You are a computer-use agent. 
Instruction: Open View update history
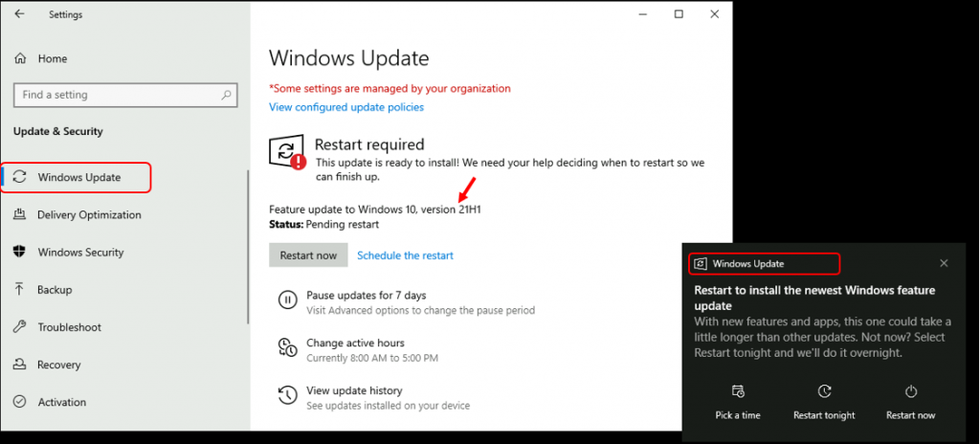pyautogui.click(x=354, y=390)
